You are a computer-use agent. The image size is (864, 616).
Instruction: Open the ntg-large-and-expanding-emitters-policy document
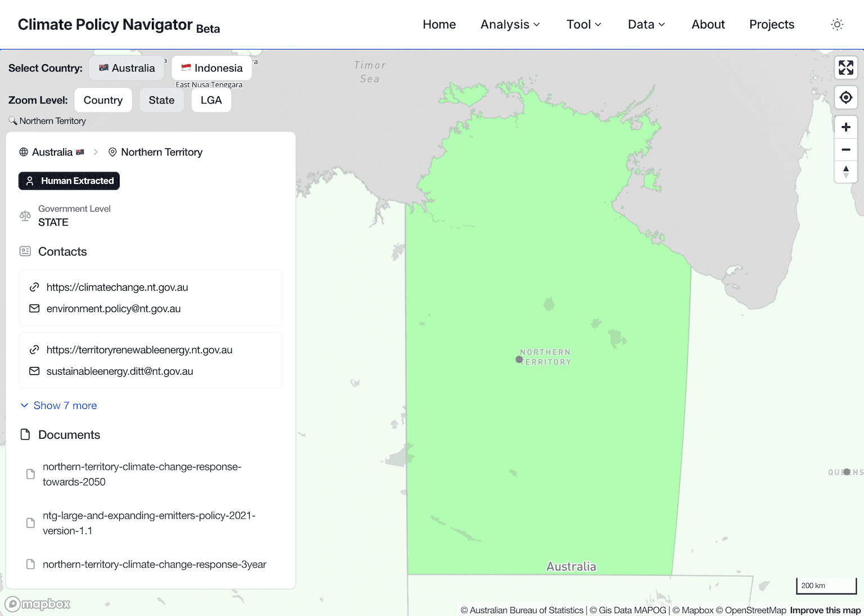pos(148,523)
